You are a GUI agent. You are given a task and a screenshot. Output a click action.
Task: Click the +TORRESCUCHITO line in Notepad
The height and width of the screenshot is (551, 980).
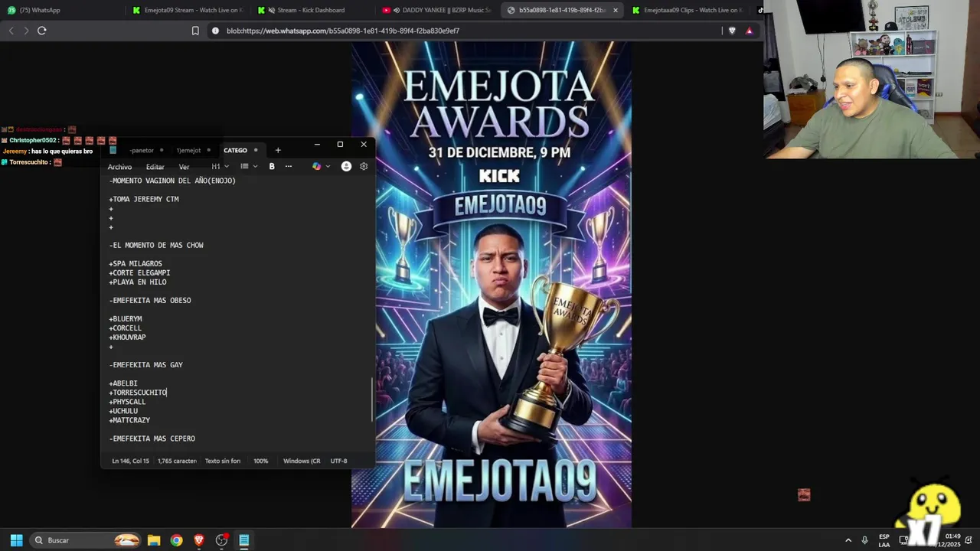[x=138, y=393]
